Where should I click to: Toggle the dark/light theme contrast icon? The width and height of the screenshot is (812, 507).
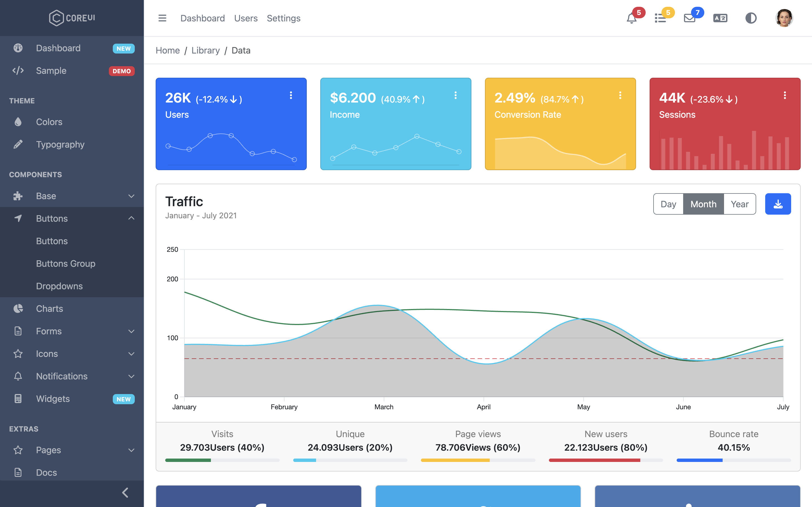[x=751, y=18]
